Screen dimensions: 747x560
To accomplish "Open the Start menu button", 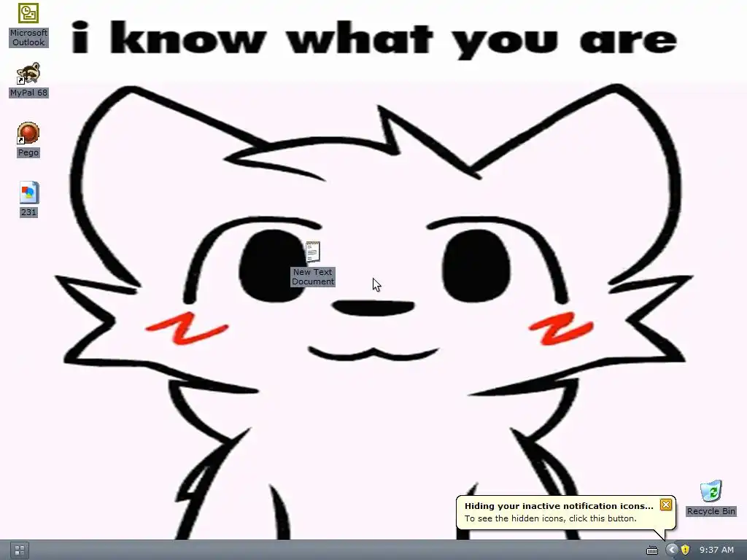I will [20, 551].
